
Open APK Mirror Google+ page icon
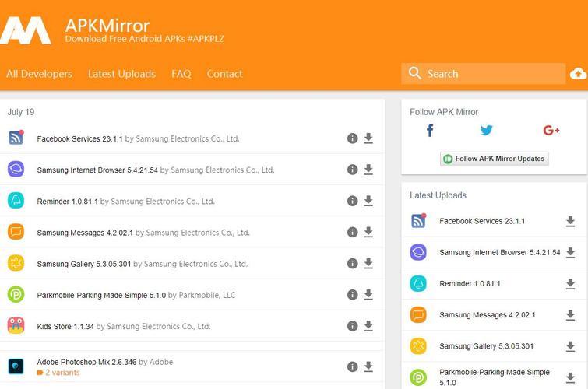[x=551, y=131]
